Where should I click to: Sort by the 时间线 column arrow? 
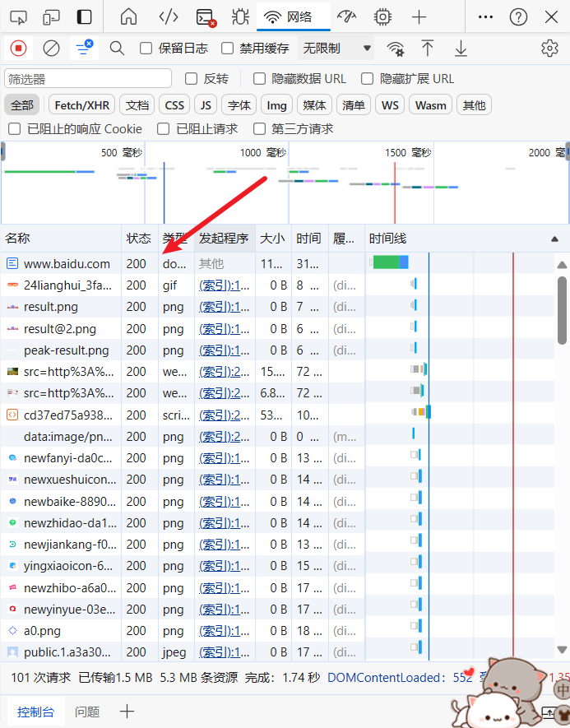[554, 239]
